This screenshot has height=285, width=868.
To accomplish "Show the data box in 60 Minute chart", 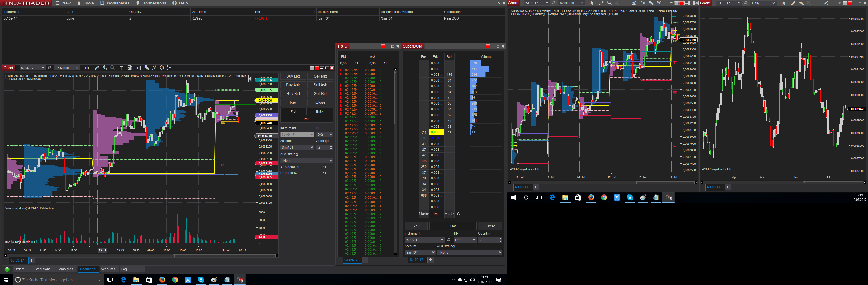I will [x=634, y=3].
